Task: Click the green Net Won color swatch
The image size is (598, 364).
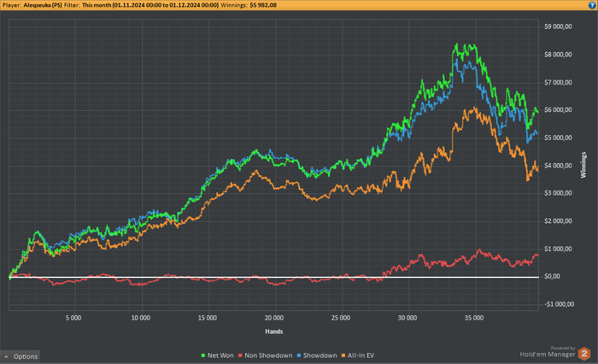Action: point(203,355)
